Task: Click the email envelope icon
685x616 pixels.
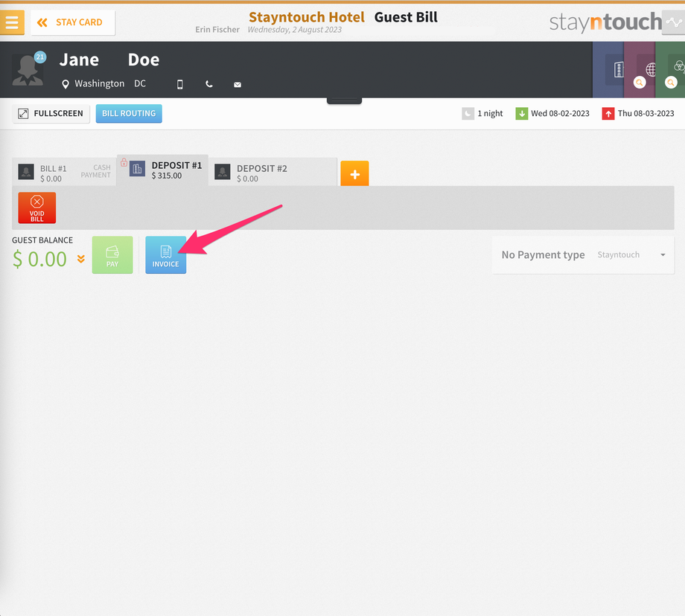Action: coord(238,85)
